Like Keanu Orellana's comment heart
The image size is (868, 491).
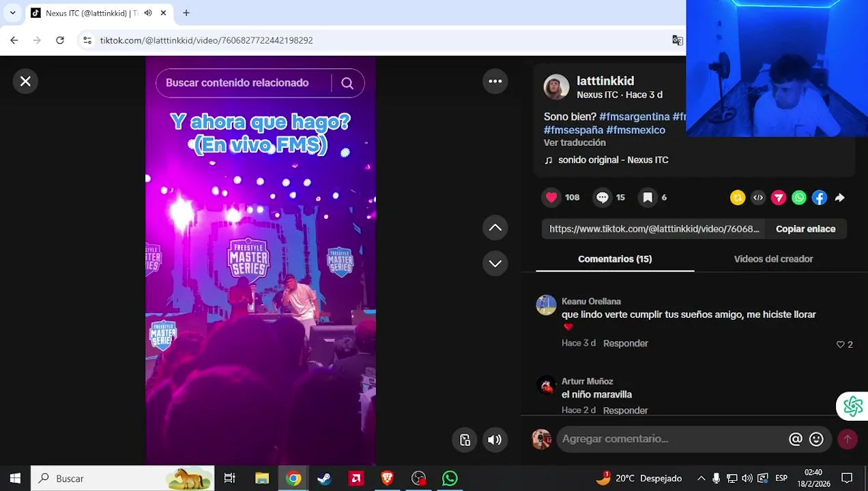pos(841,344)
